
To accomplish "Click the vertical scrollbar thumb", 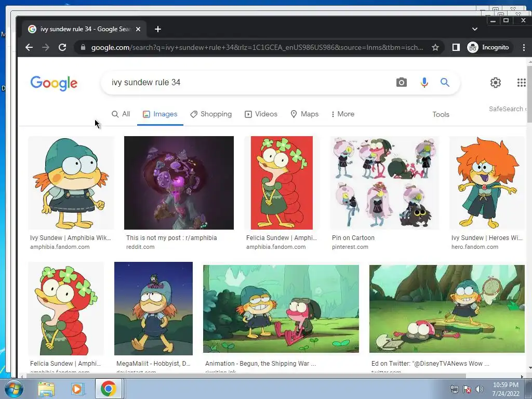I will (x=529, y=95).
